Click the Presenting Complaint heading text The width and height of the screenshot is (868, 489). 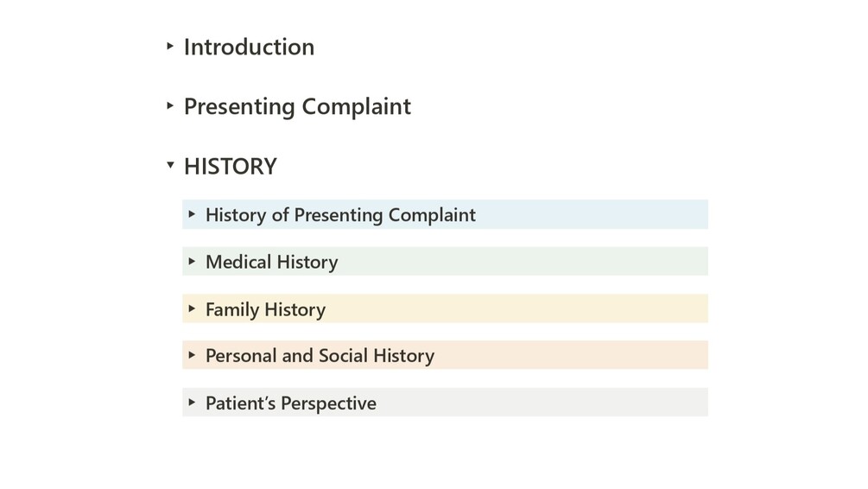(297, 106)
